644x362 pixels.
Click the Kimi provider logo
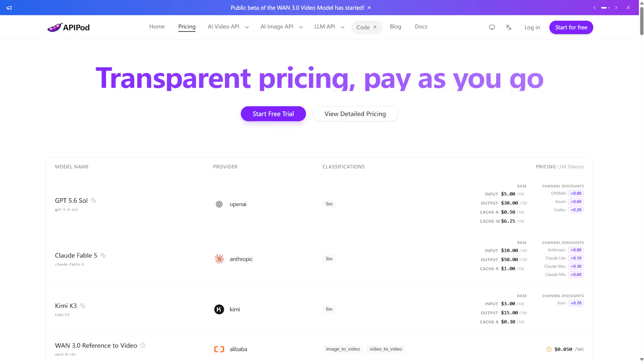pyautogui.click(x=219, y=309)
